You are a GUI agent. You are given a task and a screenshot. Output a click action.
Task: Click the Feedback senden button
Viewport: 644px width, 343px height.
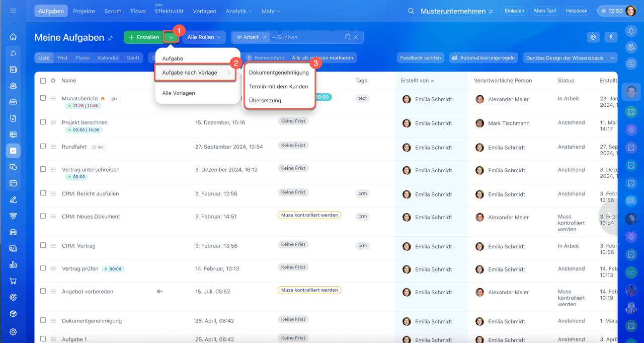pyautogui.click(x=420, y=58)
